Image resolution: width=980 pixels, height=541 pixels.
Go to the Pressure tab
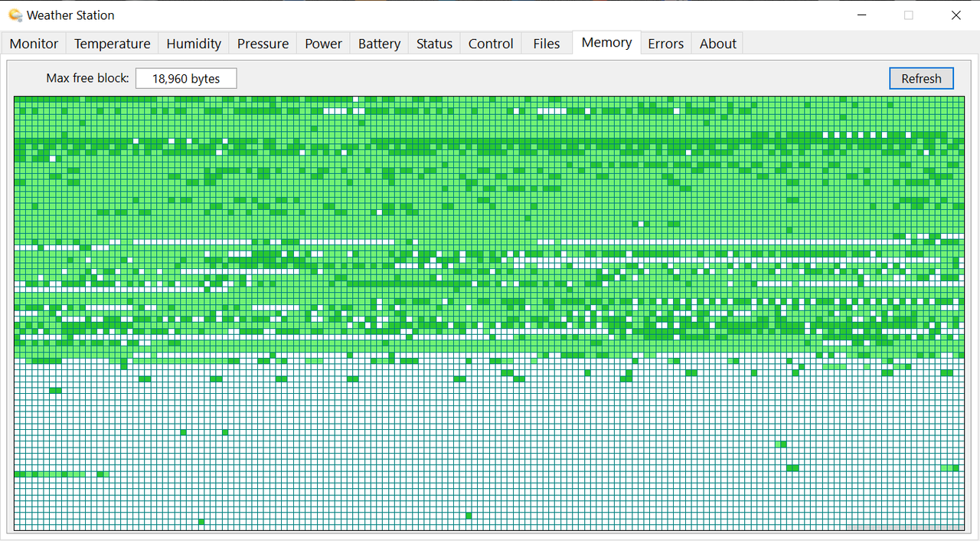tap(263, 44)
